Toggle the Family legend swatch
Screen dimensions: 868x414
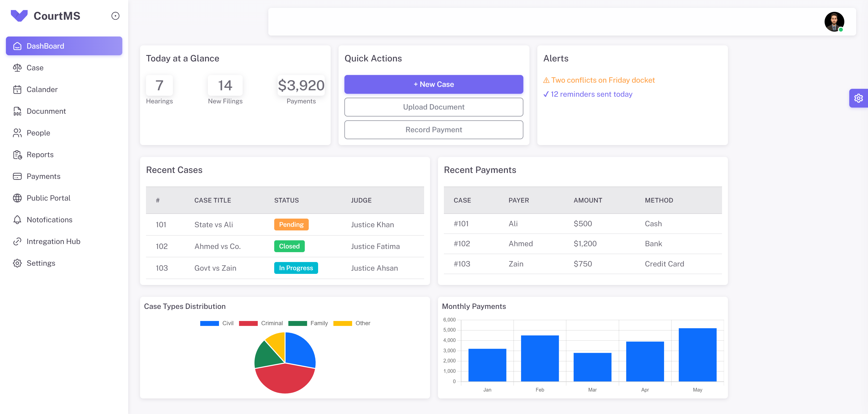298,323
